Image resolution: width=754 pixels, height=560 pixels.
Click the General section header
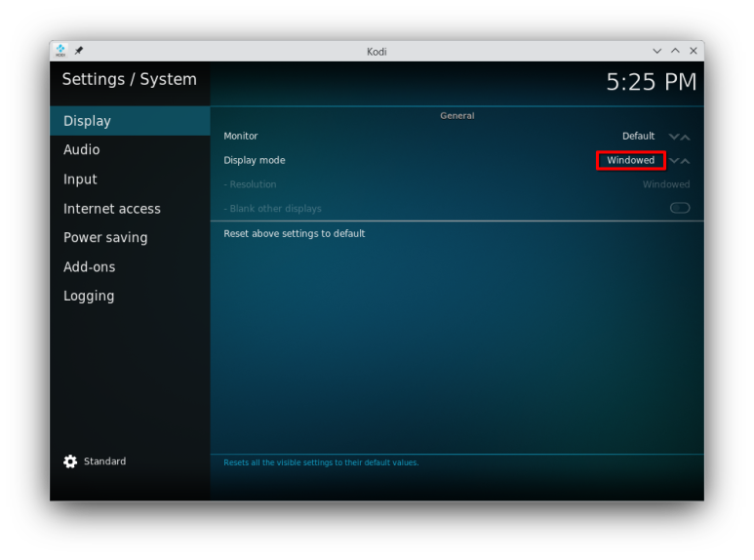[x=456, y=115]
